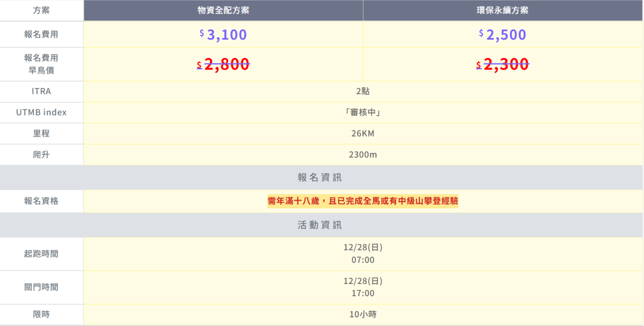Click the 「審核中」 status text
The image size is (644, 326).
(363, 113)
